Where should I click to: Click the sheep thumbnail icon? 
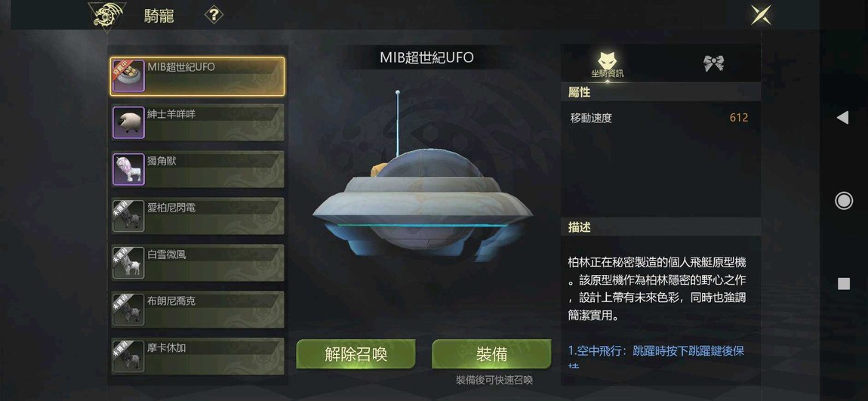pyautogui.click(x=128, y=122)
